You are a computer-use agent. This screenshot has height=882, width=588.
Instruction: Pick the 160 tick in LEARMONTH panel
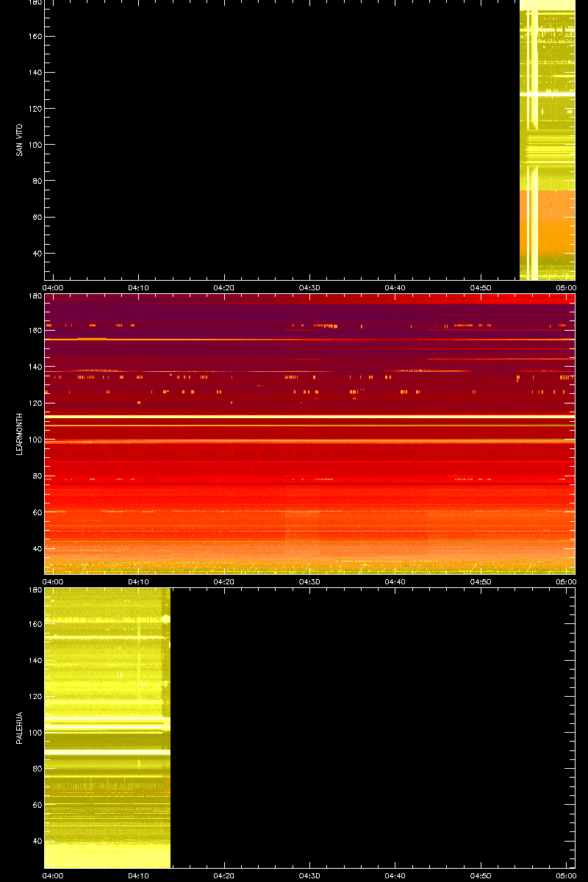(35, 330)
